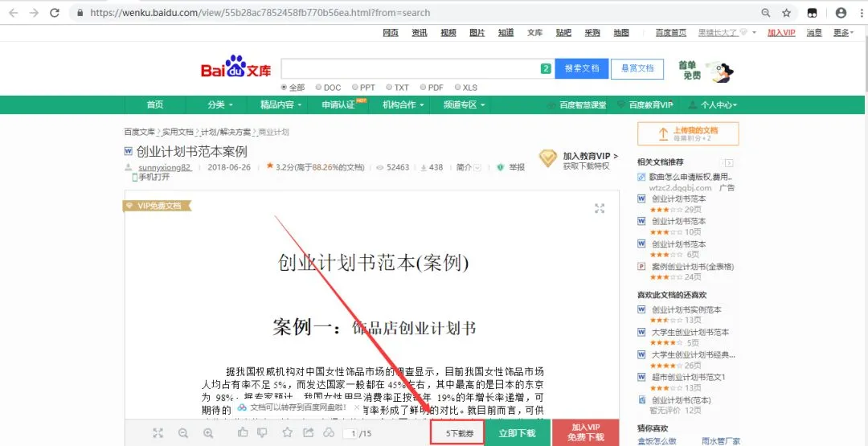Expand the 机构合作 dropdown menu

click(x=403, y=104)
